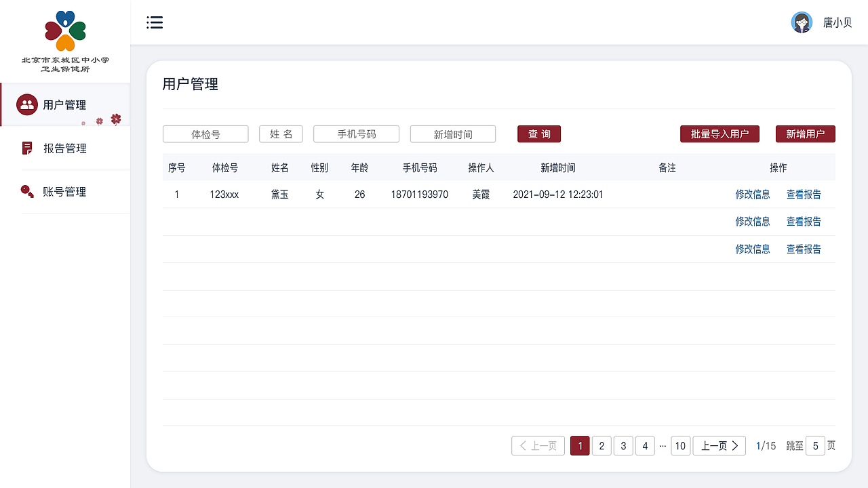Click the 手机号码 column header
This screenshot has height=488, width=868.
pyautogui.click(x=420, y=167)
